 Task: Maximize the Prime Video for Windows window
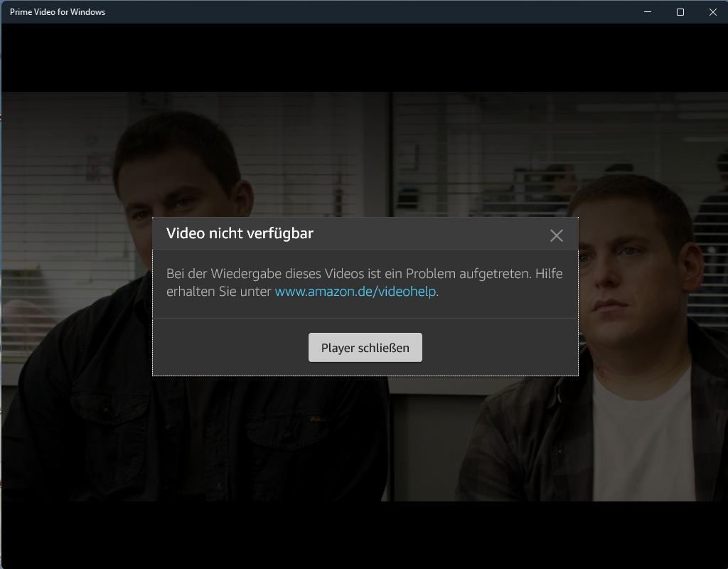point(680,12)
